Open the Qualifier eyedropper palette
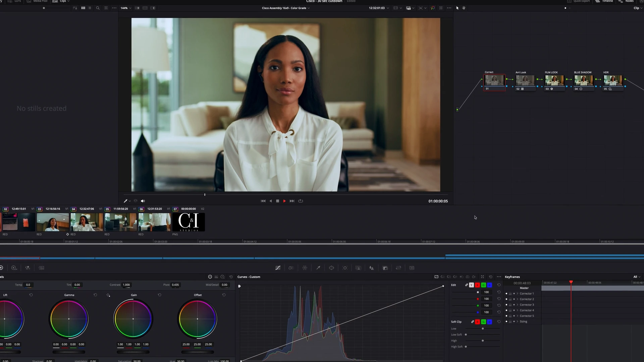This screenshot has height=362, width=644. (318, 268)
